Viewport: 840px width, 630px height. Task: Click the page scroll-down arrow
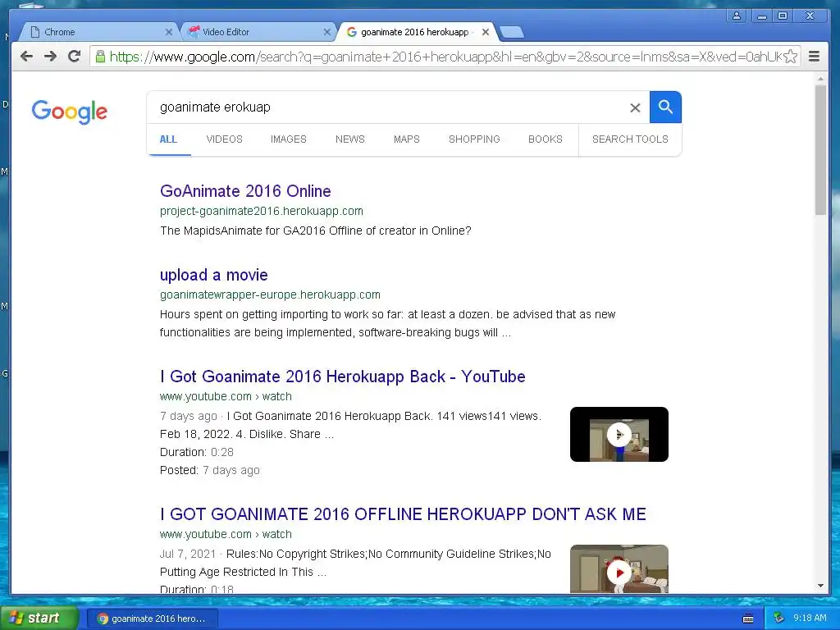[x=820, y=586]
